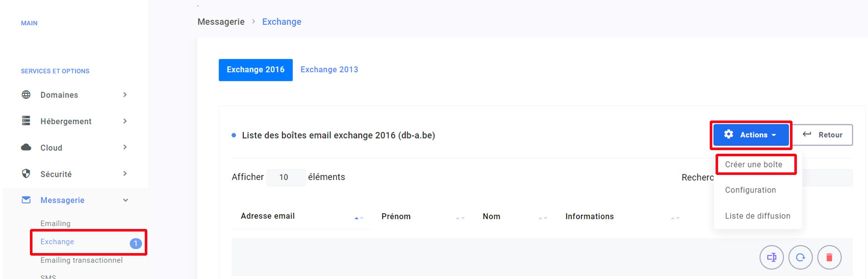Collapse the Messagerie section chevron
The image size is (868, 279).
tap(125, 200)
